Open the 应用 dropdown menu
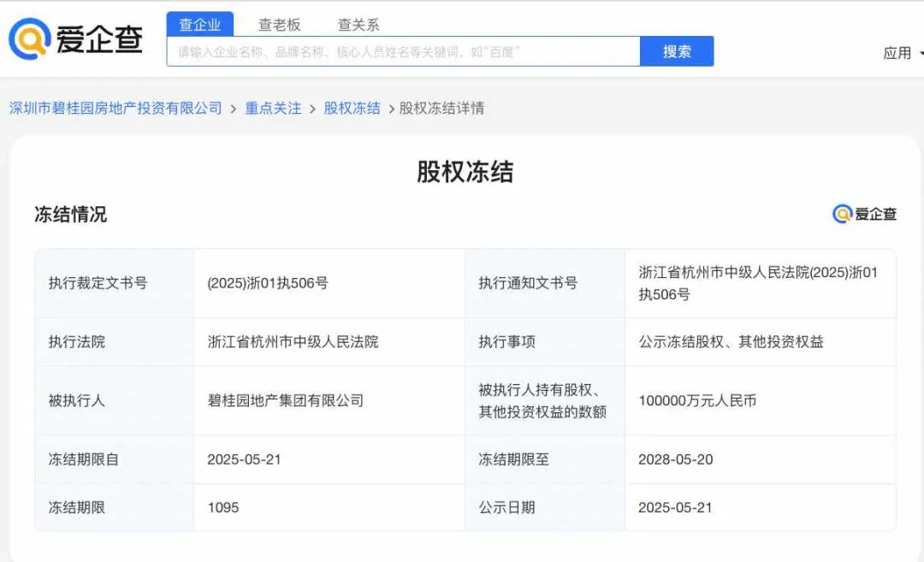The width and height of the screenshot is (924, 562). pyautogui.click(x=903, y=53)
